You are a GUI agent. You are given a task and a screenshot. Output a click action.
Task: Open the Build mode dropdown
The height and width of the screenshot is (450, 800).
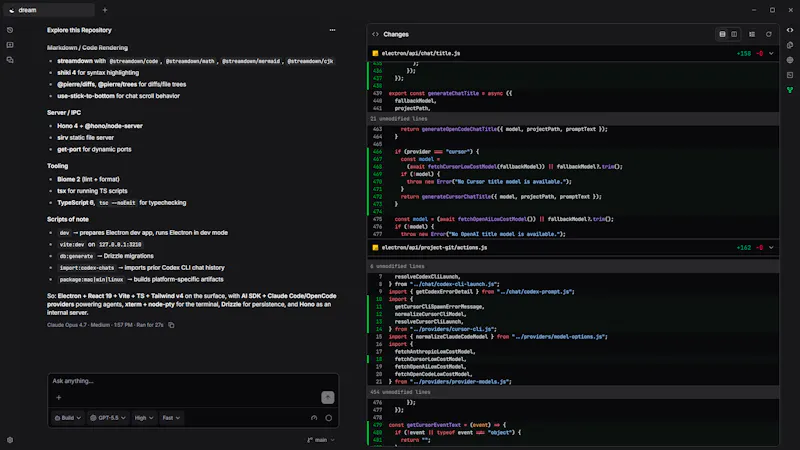(67, 418)
